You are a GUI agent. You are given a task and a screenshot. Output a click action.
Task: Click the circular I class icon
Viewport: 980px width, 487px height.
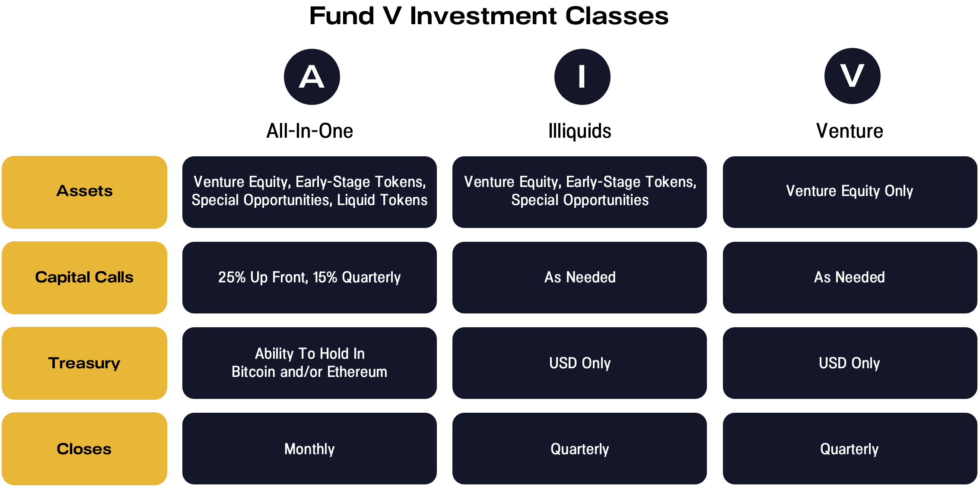[x=582, y=77]
